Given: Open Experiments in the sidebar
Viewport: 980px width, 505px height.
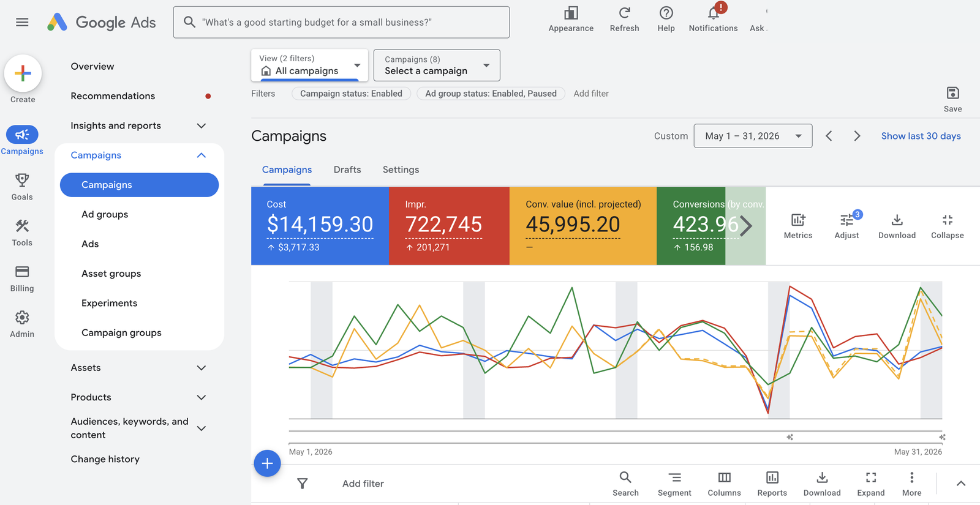Looking at the screenshot, I should (110, 303).
